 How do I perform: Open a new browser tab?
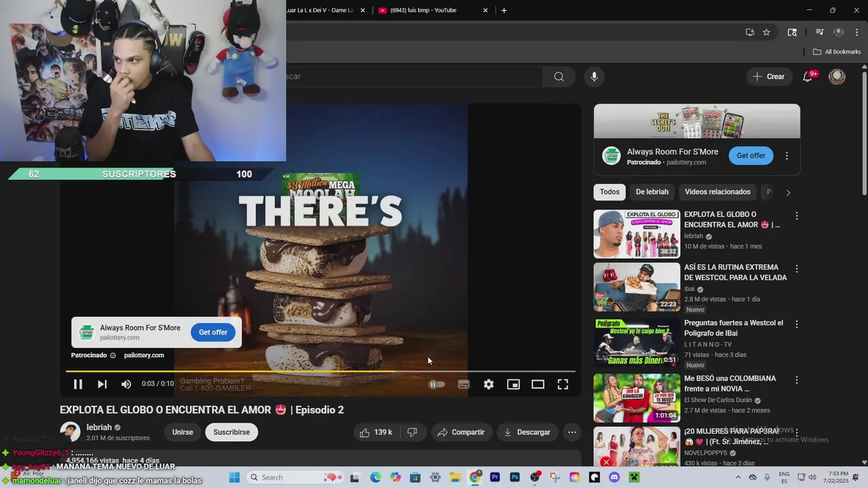pos(504,10)
